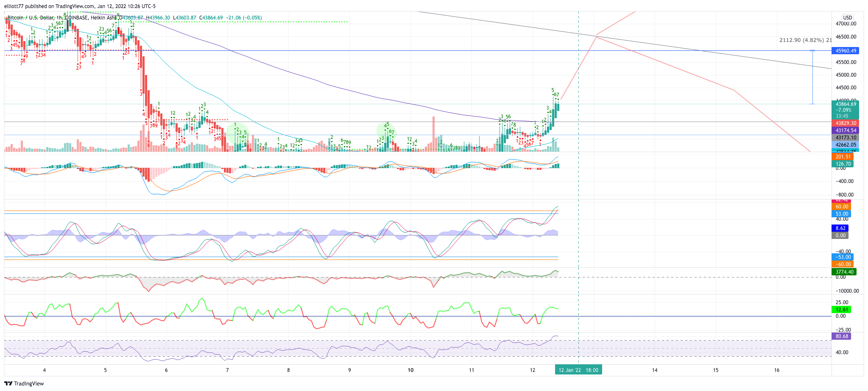
Task: Click date 11 on the time axis
Action: [x=472, y=370]
